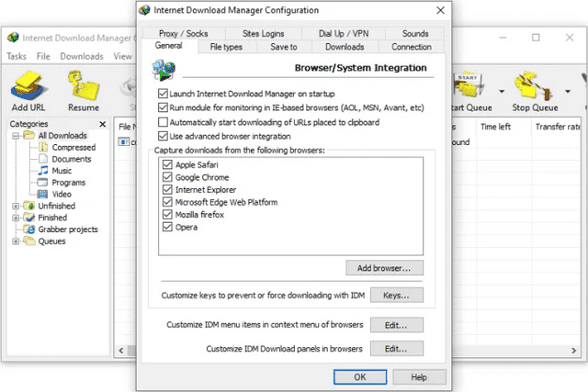Click the Add URL toolbar icon

pos(28,88)
